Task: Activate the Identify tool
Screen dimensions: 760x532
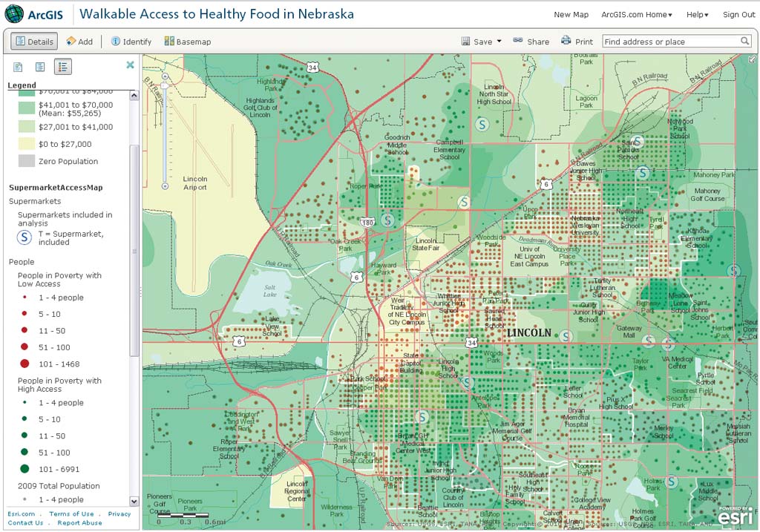Action: [x=131, y=42]
